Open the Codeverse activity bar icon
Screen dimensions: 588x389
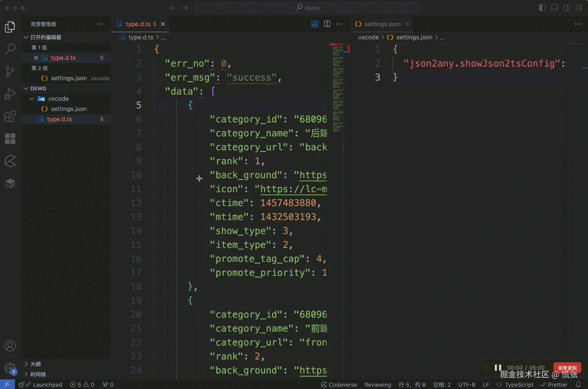coord(10,161)
